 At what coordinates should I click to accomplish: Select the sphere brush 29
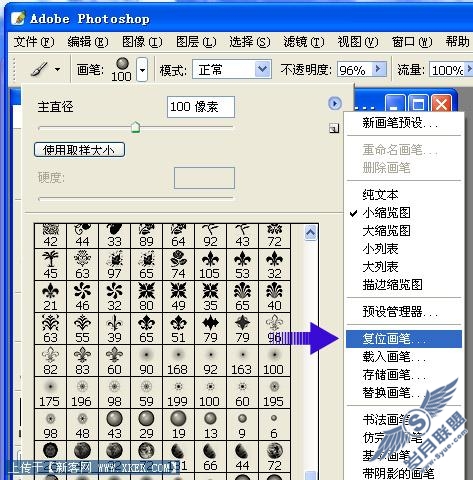pos(146,425)
